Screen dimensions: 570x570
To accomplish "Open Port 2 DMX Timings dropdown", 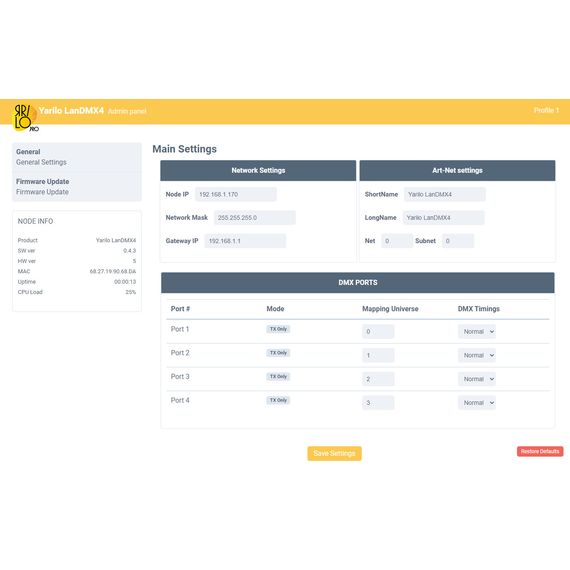I will point(477,355).
